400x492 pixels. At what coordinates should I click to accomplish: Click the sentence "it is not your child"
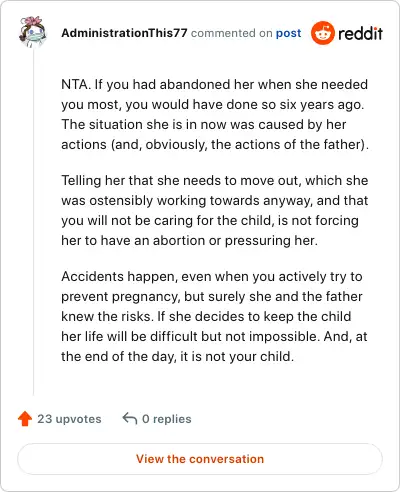click(x=237, y=357)
